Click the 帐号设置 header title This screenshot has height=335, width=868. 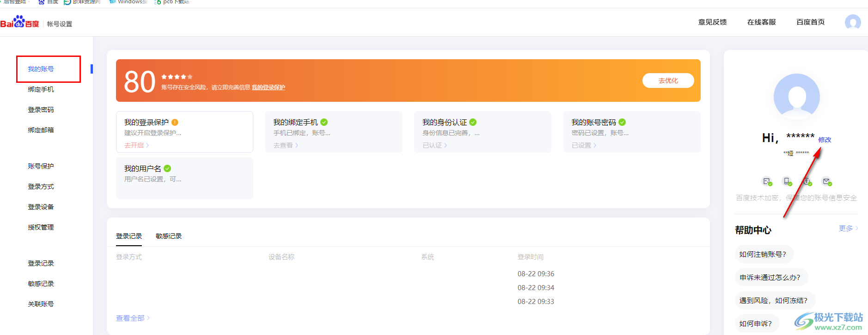[60, 24]
